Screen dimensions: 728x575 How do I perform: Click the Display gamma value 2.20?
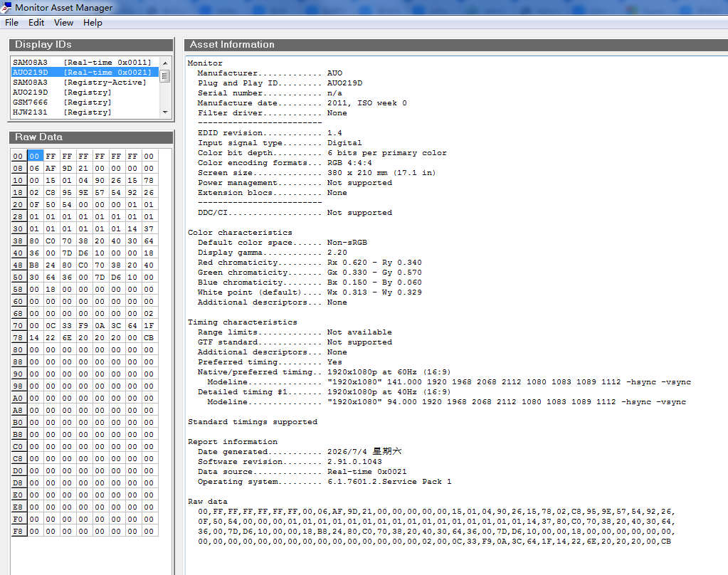tap(337, 253)
